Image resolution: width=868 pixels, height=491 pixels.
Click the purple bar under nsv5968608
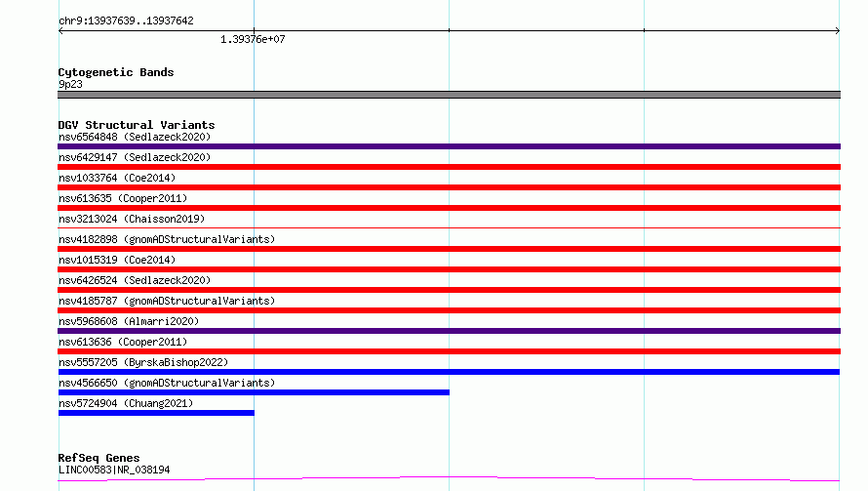(x=449, y=331)
